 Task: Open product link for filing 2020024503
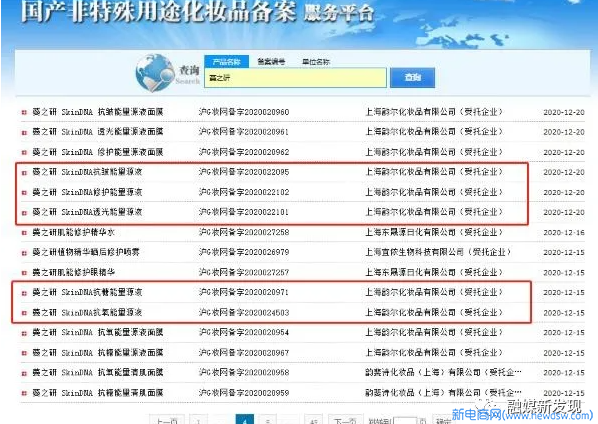(x=87, y=313)
